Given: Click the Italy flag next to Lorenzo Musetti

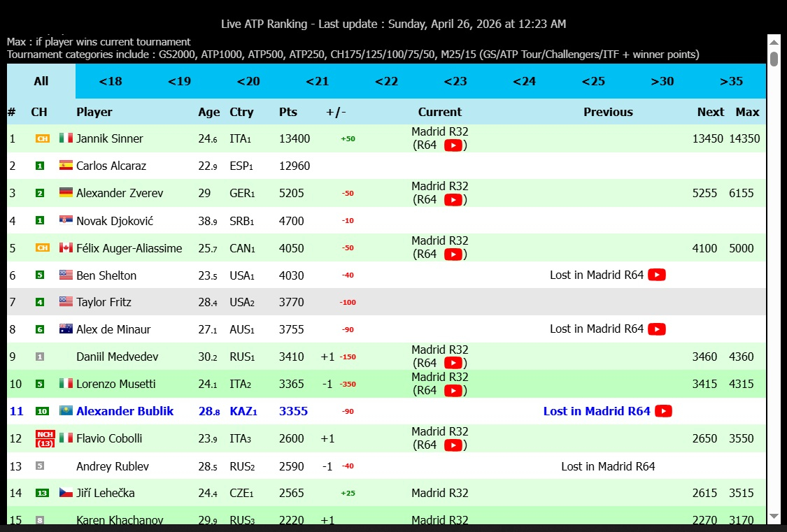Looking at the screenshot, I should (x=66, y=384).
